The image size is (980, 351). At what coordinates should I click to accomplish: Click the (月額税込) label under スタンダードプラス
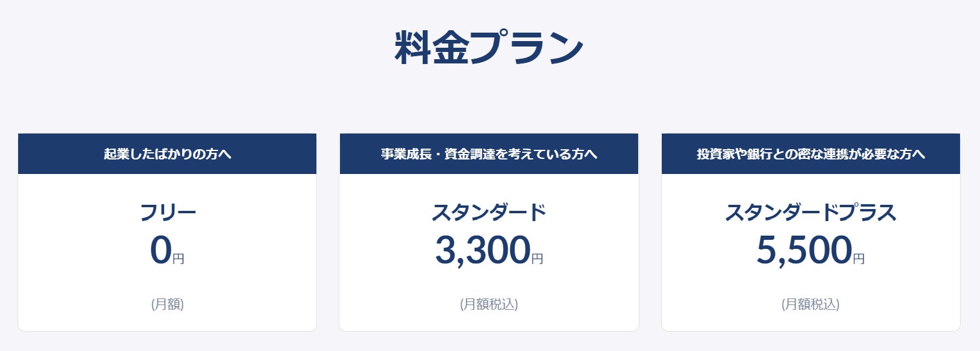point(811,304)
